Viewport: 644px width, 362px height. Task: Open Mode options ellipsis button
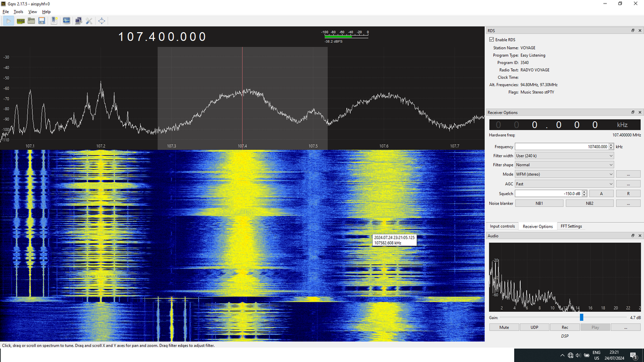coord(628,174)
